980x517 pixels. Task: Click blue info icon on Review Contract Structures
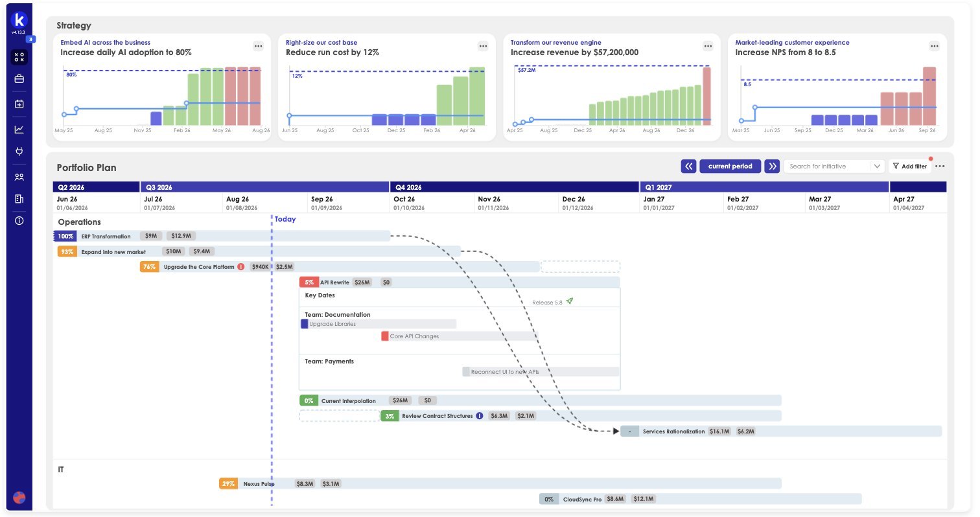(x=480, y=416)
